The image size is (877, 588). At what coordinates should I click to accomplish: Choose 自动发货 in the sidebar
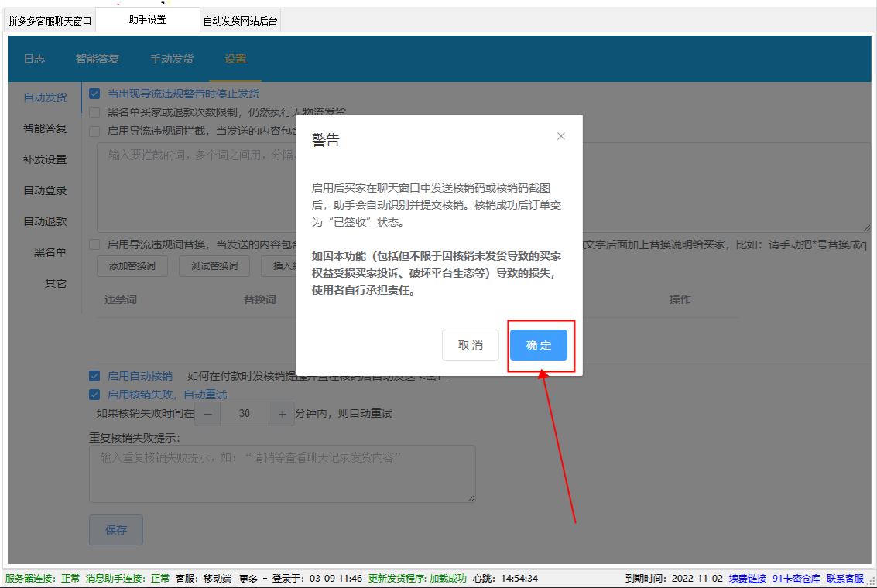[x=45, y=97]
